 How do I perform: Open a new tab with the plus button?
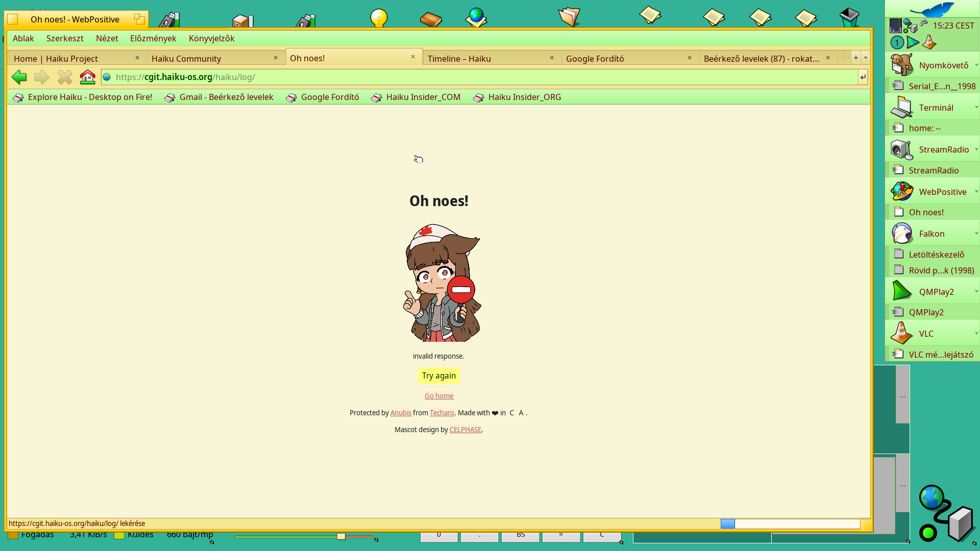[856, 58]
